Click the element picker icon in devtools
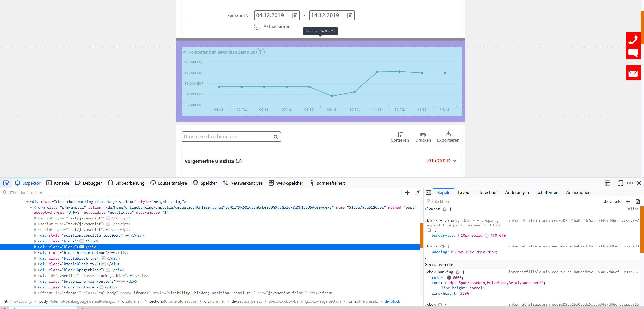644x309 pixels. point(6,183)
